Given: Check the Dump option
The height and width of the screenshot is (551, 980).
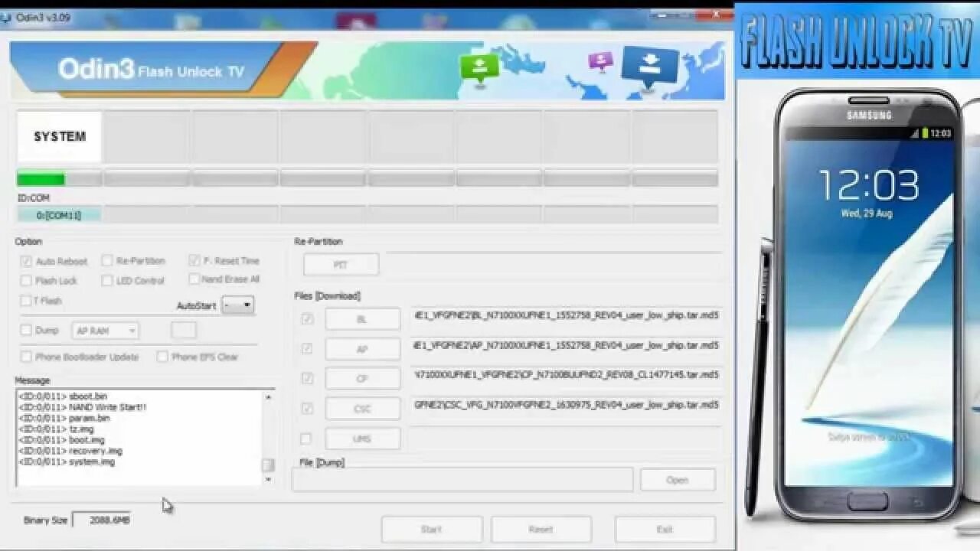Looking at the screenshot, I should point(26,331).
